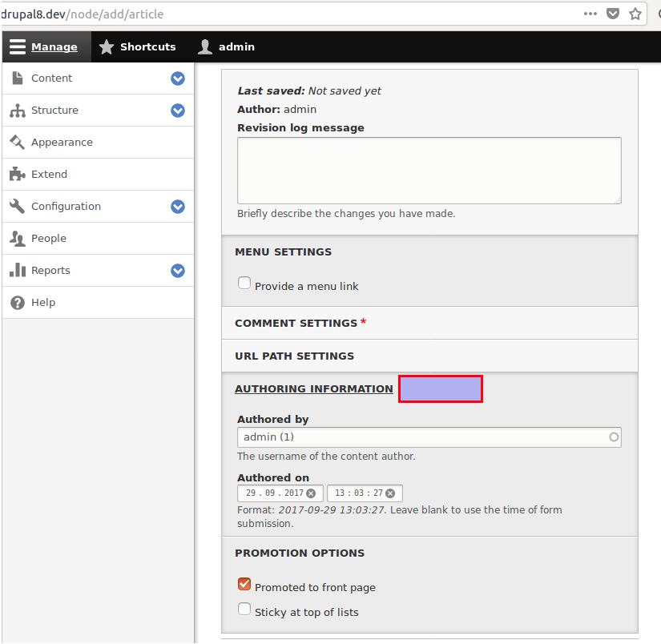The width and height of the screenshot is (661, 644).
Task: Open the Pocket save icon in the address bar
Action: click(613, 14)
